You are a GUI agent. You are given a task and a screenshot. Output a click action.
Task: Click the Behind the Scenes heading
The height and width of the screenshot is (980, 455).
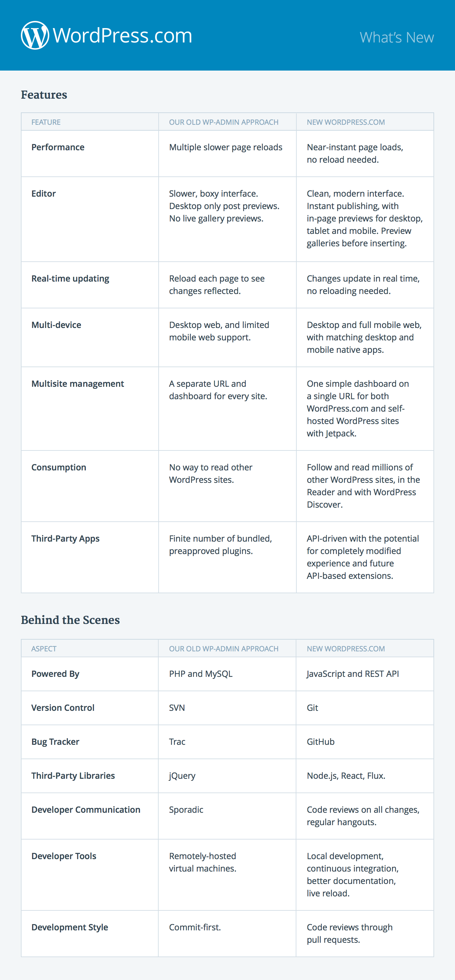click(70, 620)
